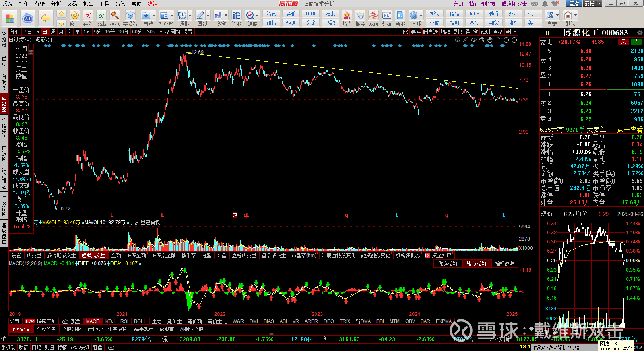
Task: Select the chart hand pan tool
Action: point(490,40)
